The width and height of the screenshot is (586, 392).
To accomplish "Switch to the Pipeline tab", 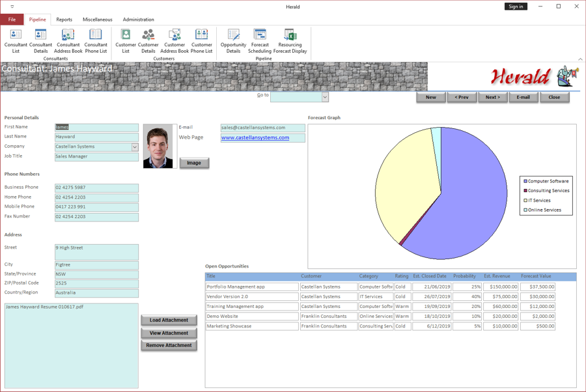I will (x=37, y=20).
